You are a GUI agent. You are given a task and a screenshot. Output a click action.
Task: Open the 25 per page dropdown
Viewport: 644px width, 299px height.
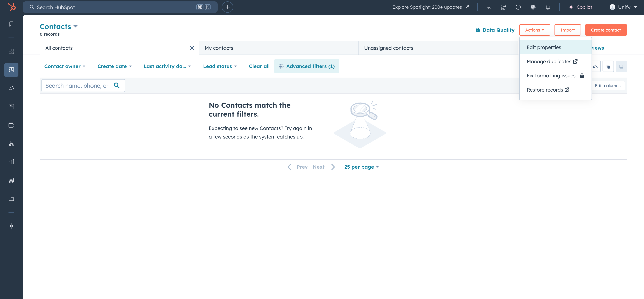click(x=361, y=167)
